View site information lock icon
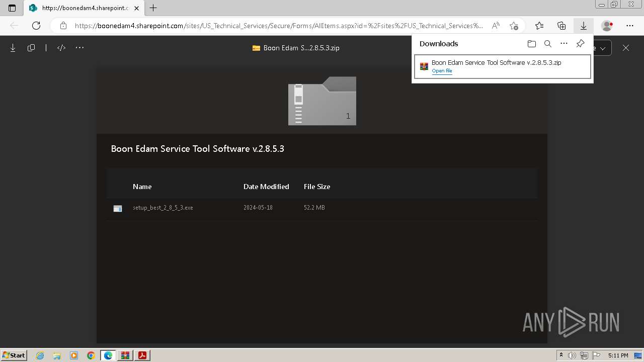This screenshot has width=644, height=362. click(63, 26)
